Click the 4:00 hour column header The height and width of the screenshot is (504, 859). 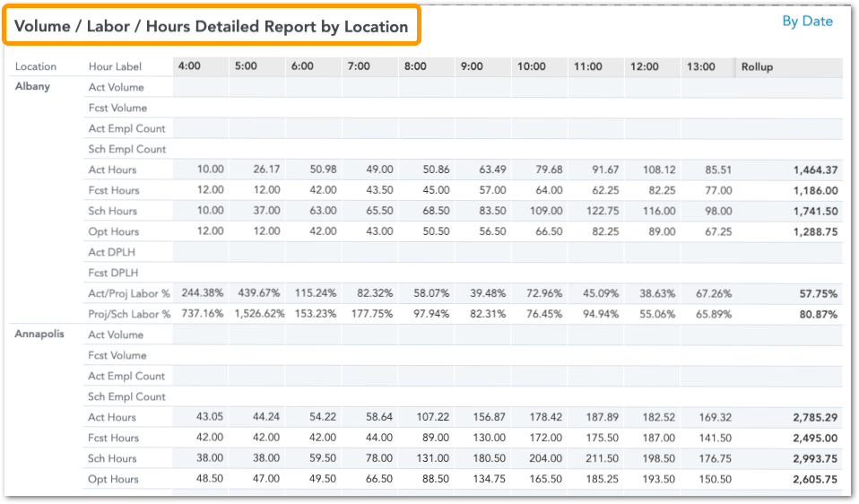click(189, 67)
